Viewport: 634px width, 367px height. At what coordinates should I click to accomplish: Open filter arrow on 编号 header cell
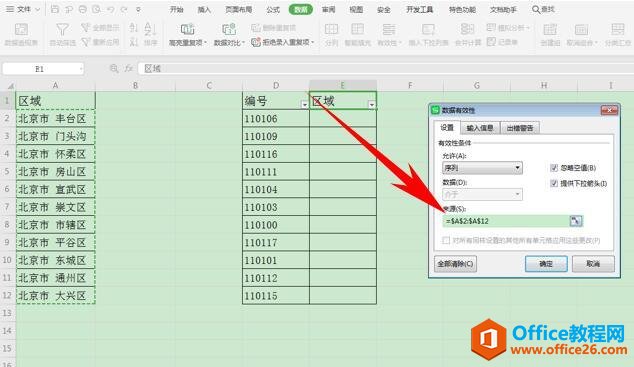click(304, 105)
